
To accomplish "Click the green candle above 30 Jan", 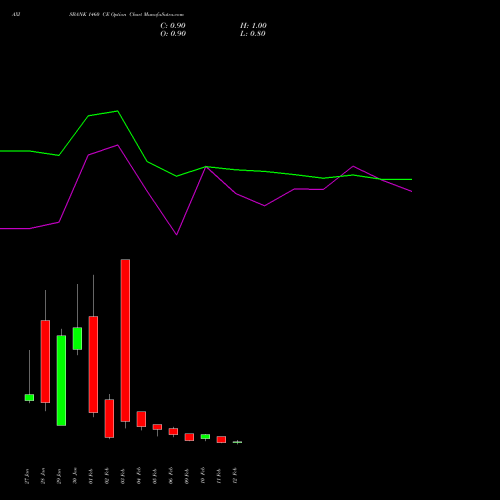I will (x=77, y=338).
